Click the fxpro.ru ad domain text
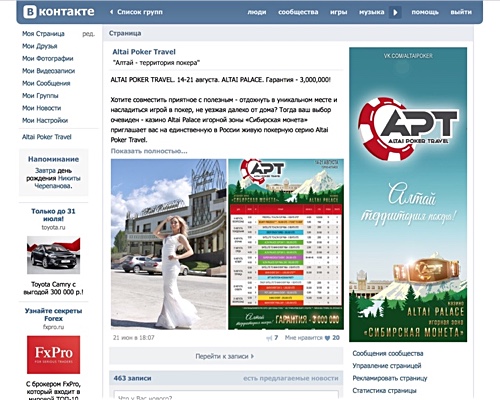The width and height of the screenshot is (500, 400). click(x=53, y=327)
